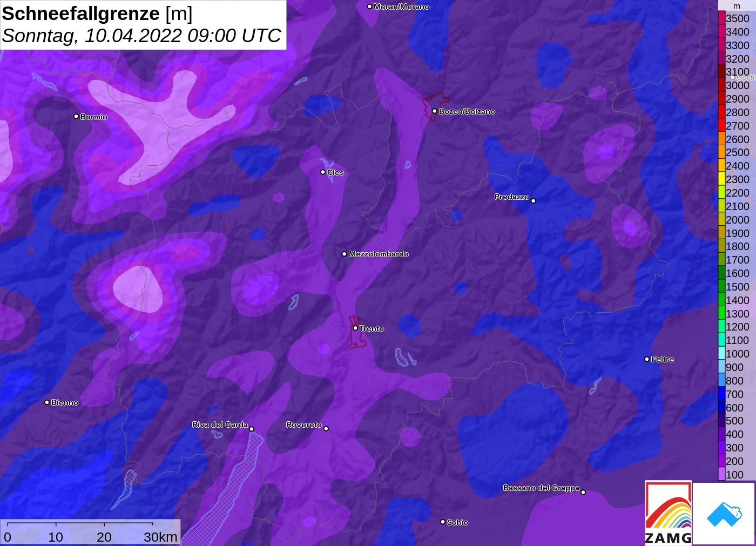756x546 pixels.
Task: Click the Feltre city marker dot
Action: point(647,359)
